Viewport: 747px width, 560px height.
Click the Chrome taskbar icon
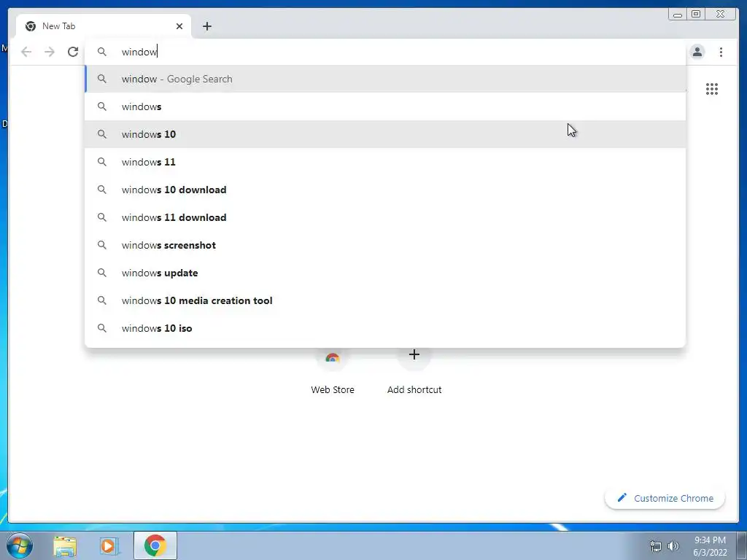click(155, 545)
